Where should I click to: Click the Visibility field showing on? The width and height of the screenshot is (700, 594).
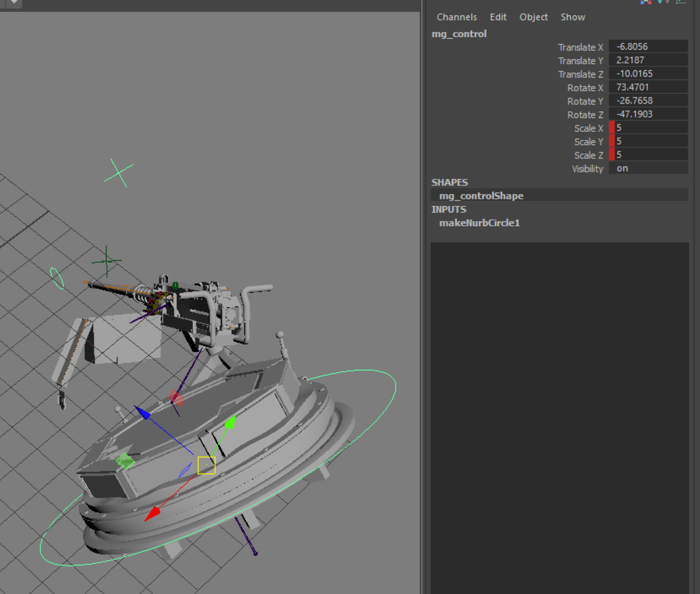pyautogui.click(x=648, y=168)
